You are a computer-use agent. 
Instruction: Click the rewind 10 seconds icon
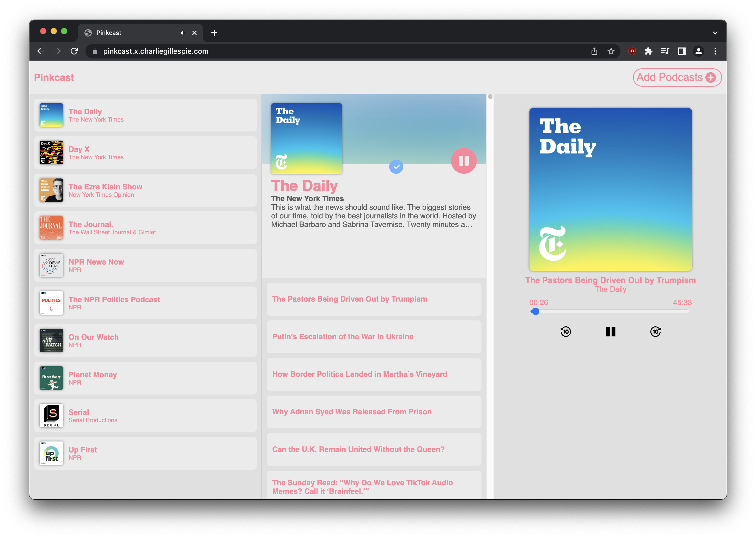565,332
